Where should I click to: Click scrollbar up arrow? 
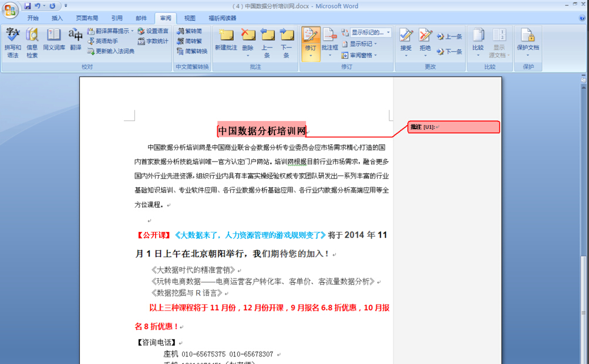coord(583,87)
